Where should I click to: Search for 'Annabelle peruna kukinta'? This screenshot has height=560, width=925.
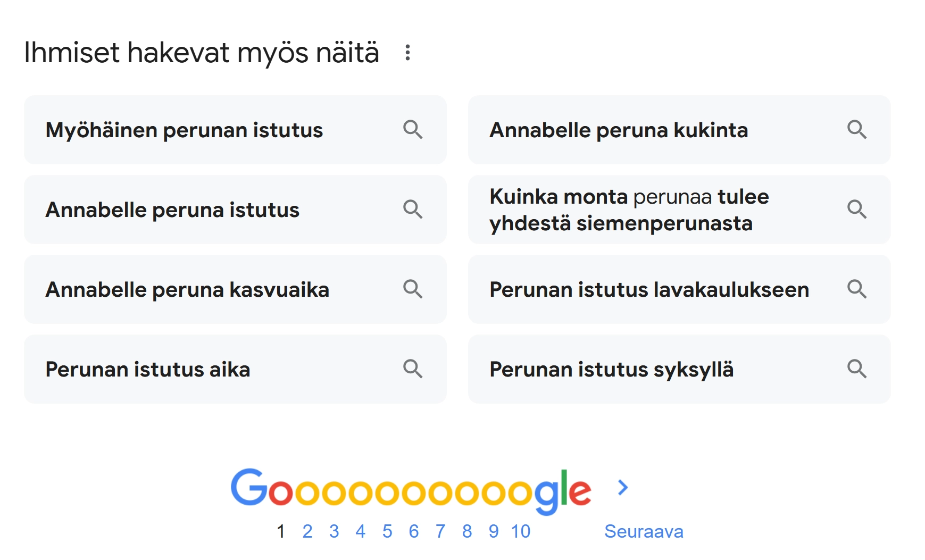click(x=619, y=130)
